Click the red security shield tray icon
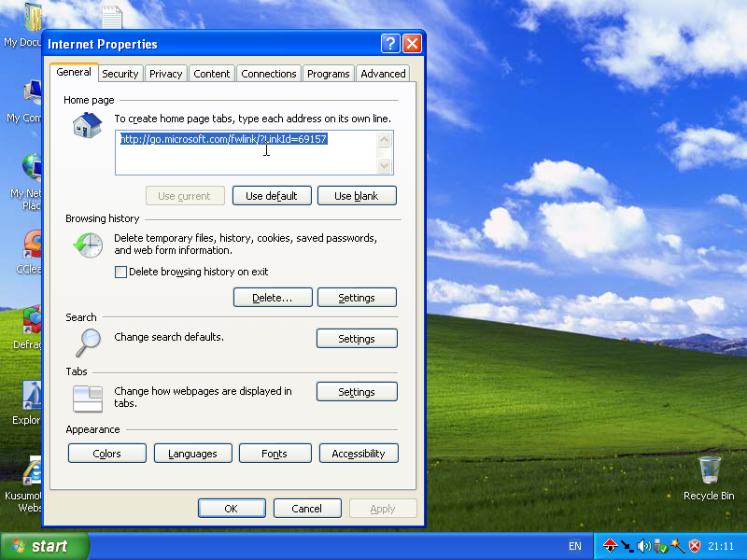 pos(695,546)
